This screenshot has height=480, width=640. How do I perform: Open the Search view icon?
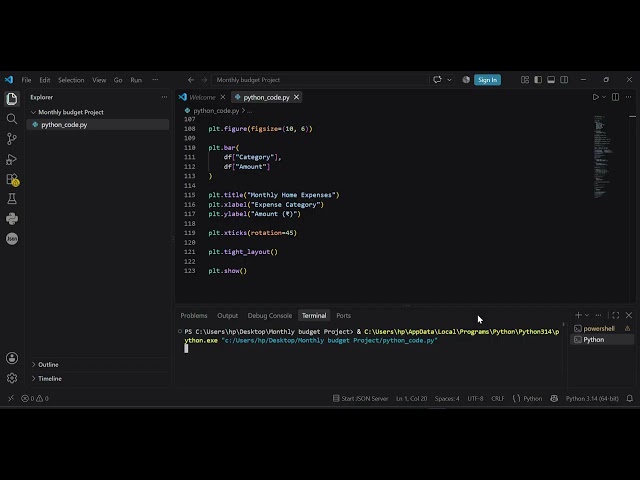12,119
